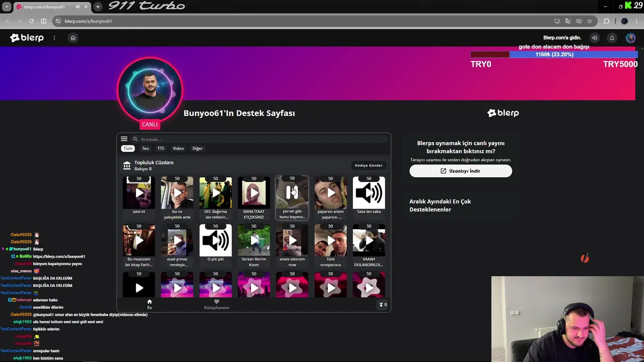Open the browser side panel icon
The height and width of the screenshot is (362, 644).
click(43, 21)
